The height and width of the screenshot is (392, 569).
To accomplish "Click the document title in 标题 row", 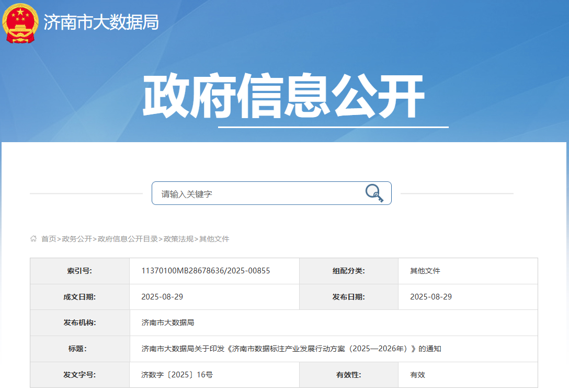I will pos(291,349).
